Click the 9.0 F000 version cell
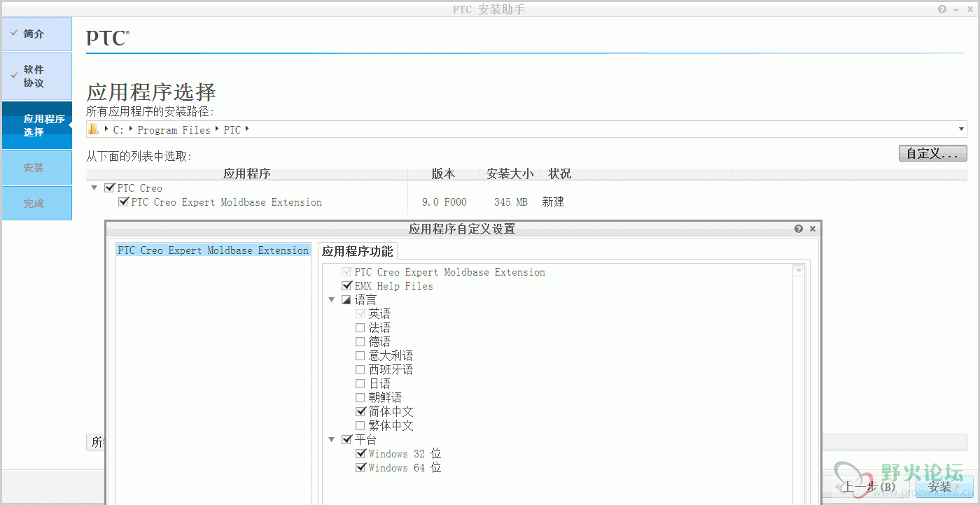The image size is (980, 505). point(444,202)
